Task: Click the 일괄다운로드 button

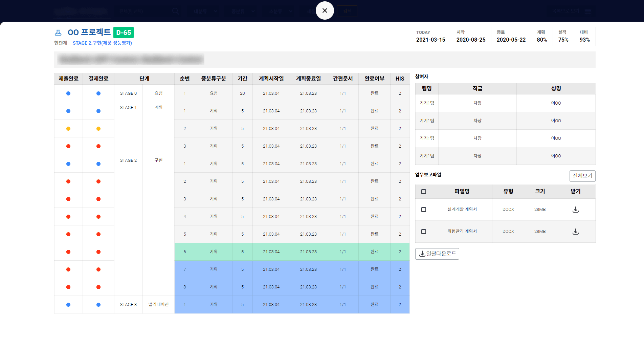Action: click(x=437, y=254)
